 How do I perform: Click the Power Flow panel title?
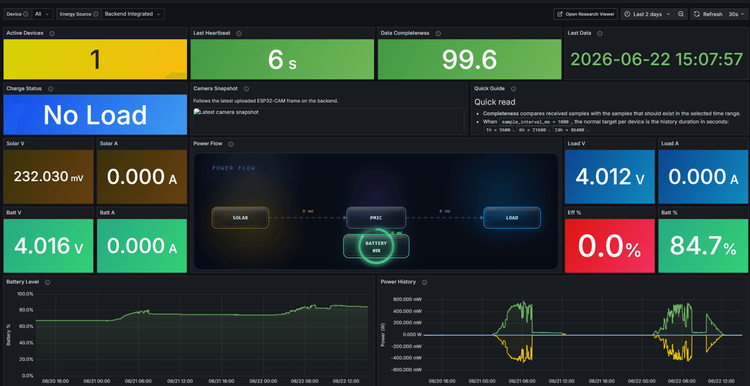208,143
